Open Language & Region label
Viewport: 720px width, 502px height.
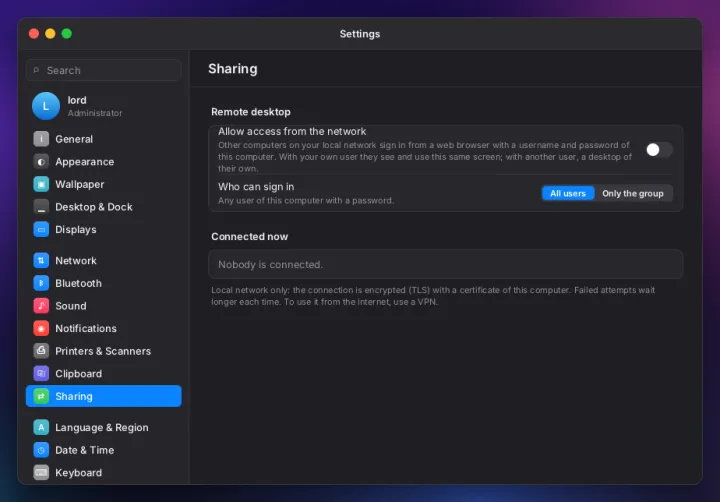coord(102,427)
